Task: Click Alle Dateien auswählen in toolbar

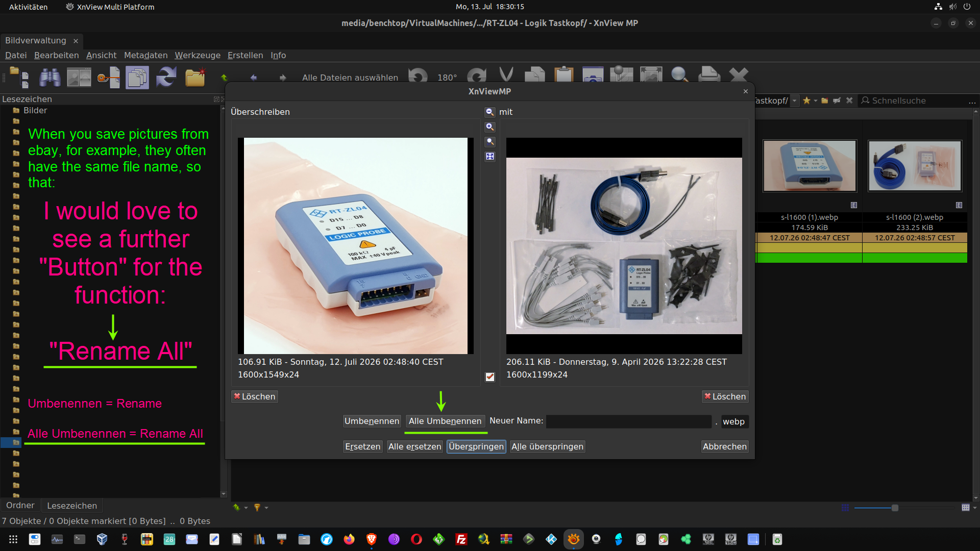Action: 350,78
